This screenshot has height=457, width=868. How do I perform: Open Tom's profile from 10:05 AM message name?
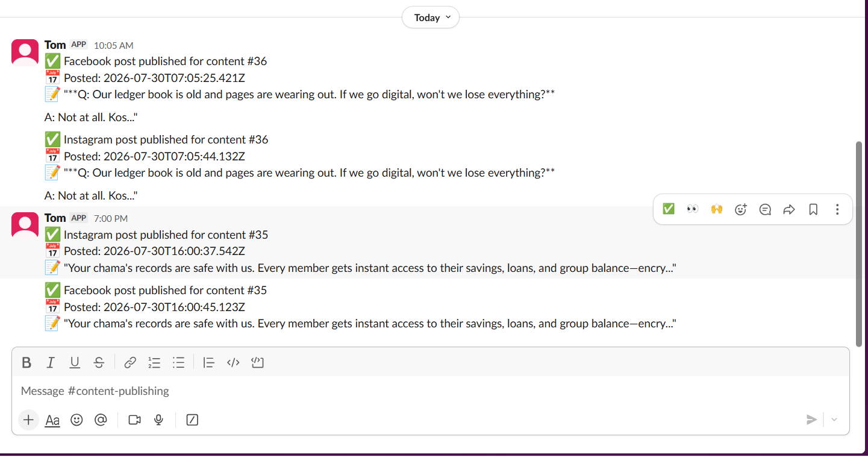coord(55,45)
